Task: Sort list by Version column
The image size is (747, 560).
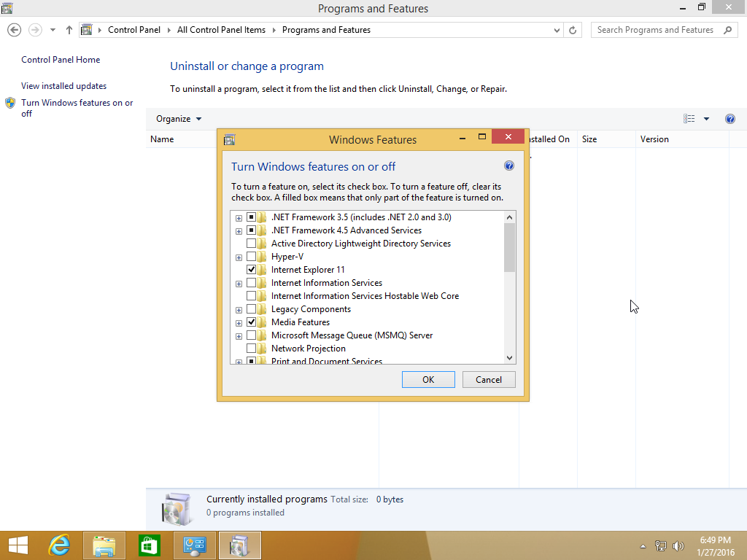Action: click(x=682, y=139)
